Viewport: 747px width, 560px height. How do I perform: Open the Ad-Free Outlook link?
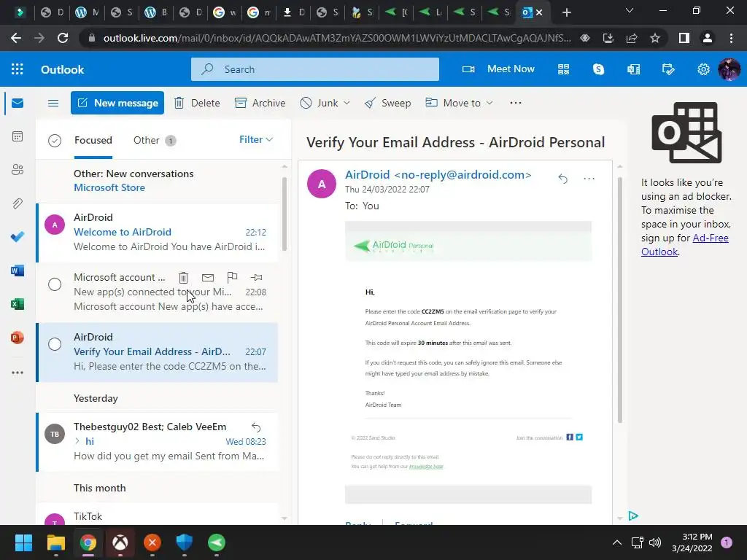pyautogui.click(x=684, y=245)
